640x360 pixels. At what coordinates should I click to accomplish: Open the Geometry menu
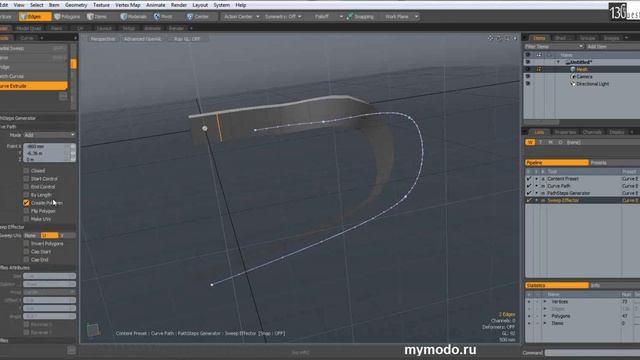(76, 5)
